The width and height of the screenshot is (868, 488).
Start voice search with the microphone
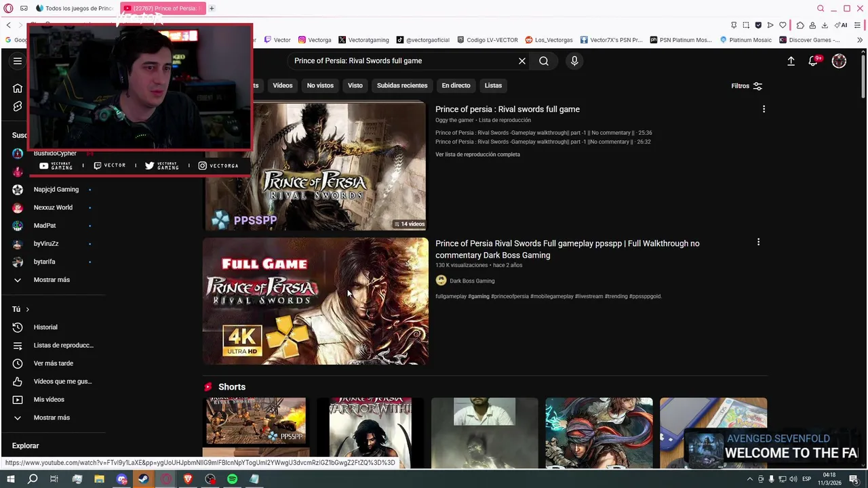click(574, 61)
